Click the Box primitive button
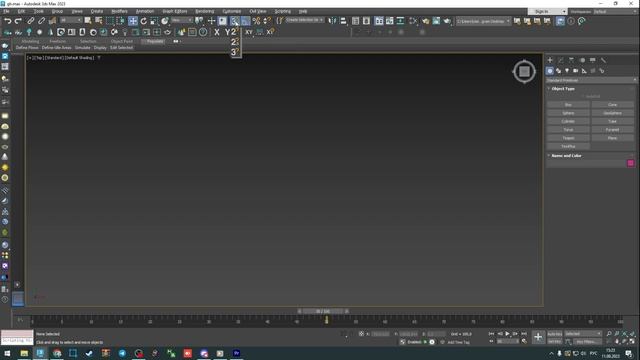Viewport: 640px width, 360px height. [x=568, y=105]
